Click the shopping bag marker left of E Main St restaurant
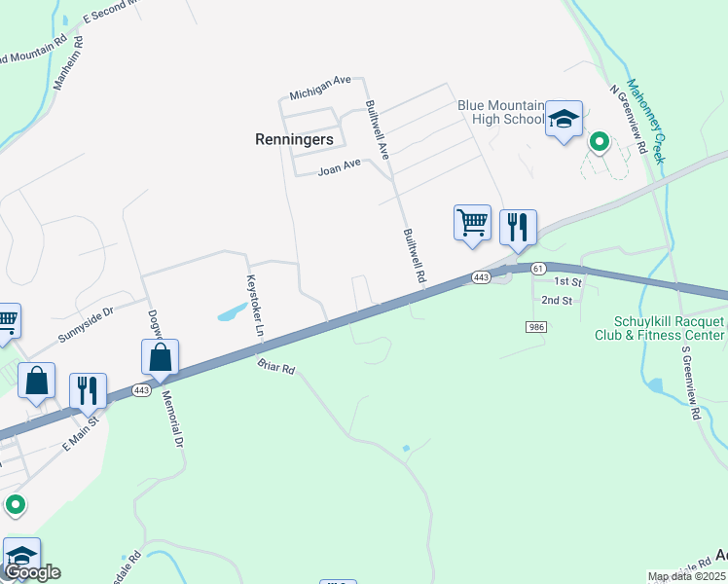Image resolution: width=728 pixels, height=584 pixels. (36, 382)
